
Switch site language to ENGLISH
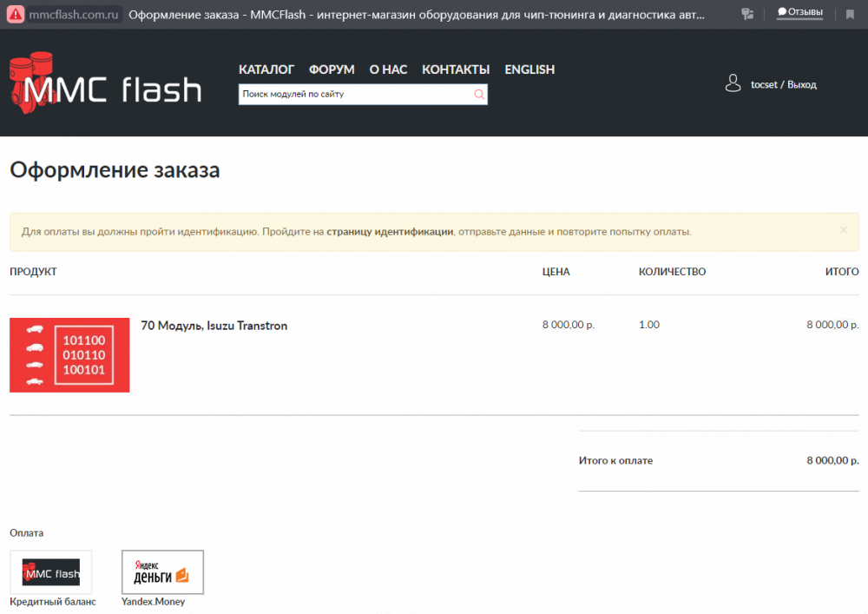(x=529, y=69)
